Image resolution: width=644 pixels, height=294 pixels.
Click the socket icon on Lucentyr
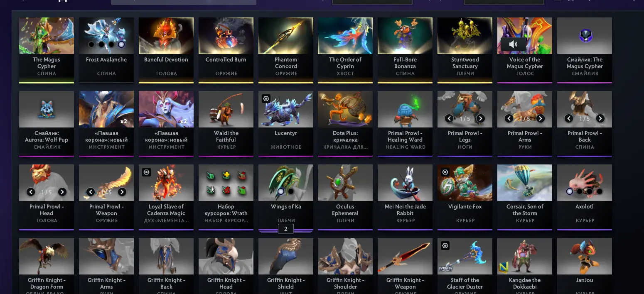(x=266, y=99)
